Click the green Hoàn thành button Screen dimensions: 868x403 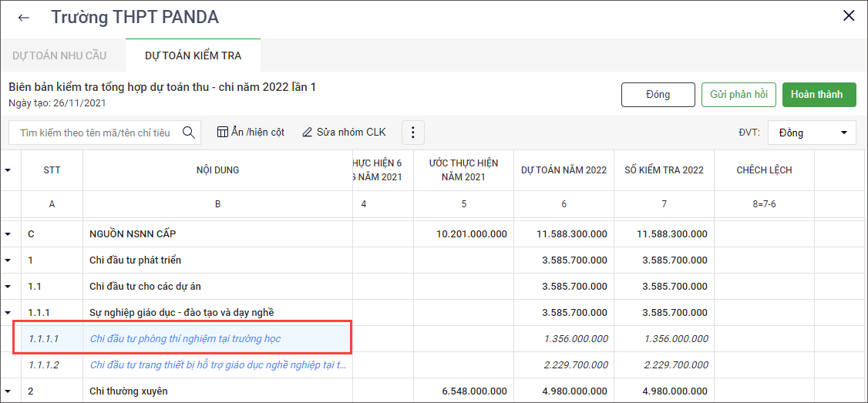(819, 94)
